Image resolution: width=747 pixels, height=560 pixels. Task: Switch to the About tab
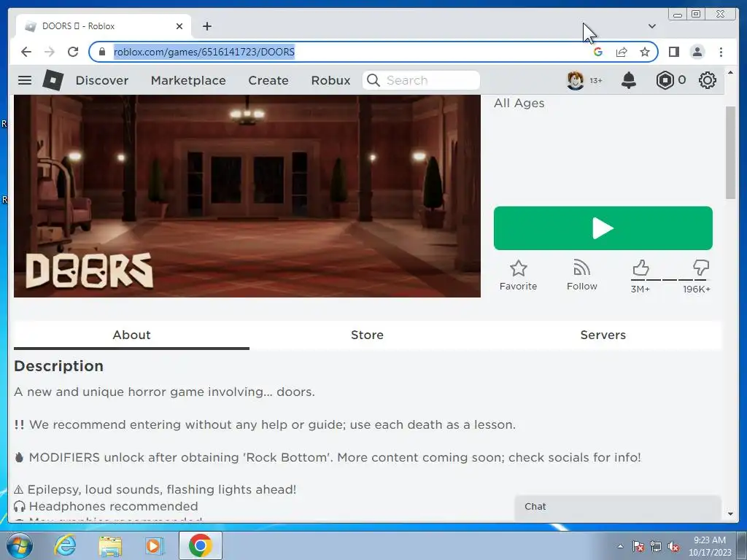pyautogui.click(x=131, y=335)
